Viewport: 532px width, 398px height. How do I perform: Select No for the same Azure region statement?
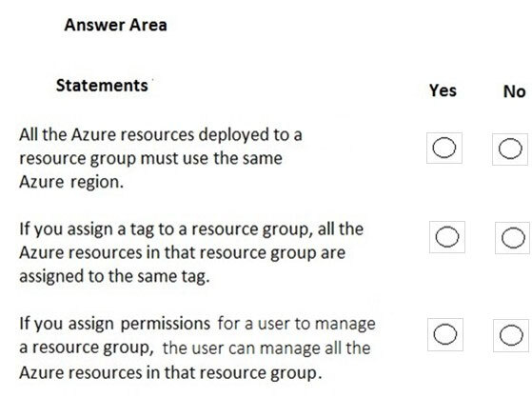510,149
